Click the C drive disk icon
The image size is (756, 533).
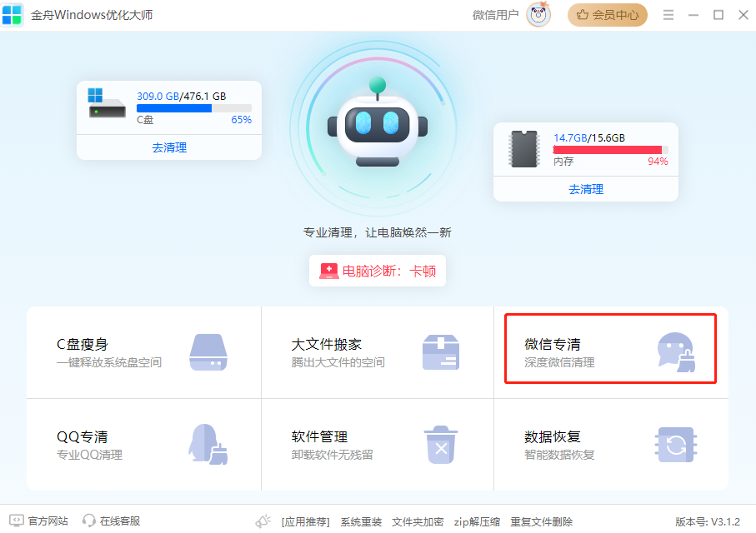pyautogui.click(x=107, y=103)
